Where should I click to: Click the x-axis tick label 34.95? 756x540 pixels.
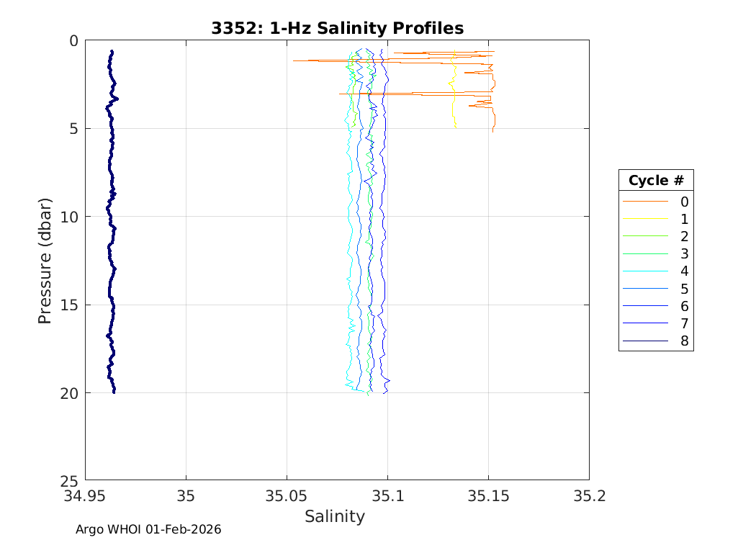tap(85, 496)
